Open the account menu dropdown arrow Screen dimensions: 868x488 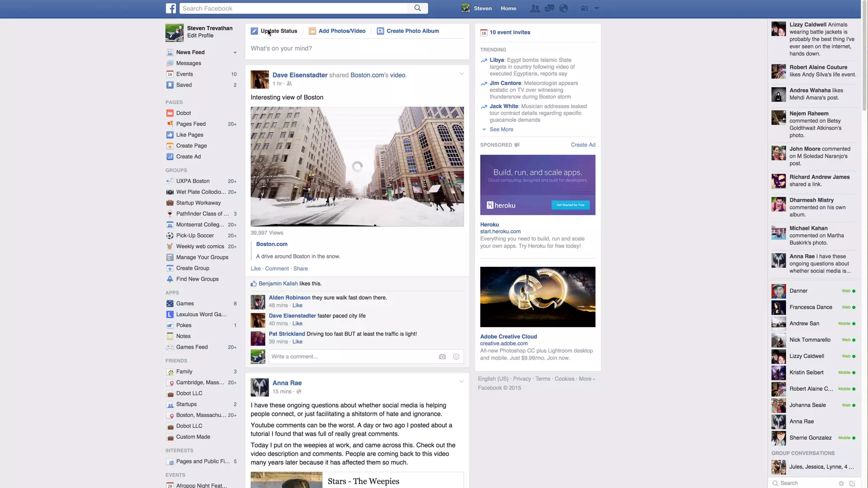click(596, 8)
